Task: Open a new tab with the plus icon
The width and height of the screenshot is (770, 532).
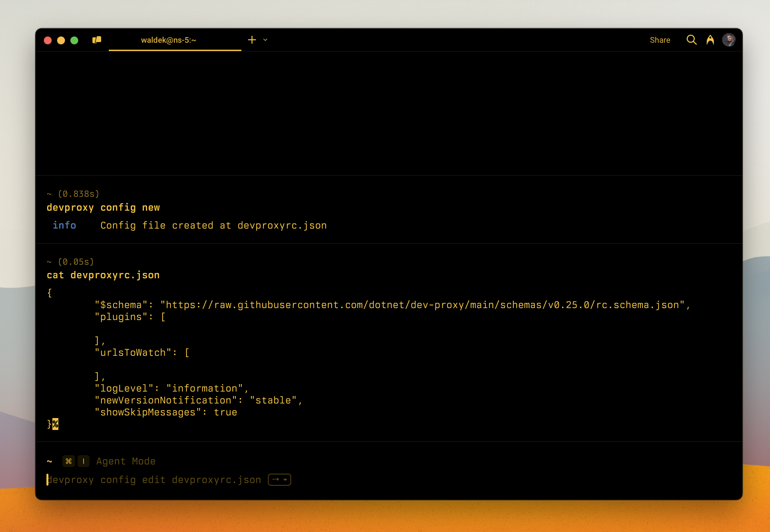Action: (252, 40)
